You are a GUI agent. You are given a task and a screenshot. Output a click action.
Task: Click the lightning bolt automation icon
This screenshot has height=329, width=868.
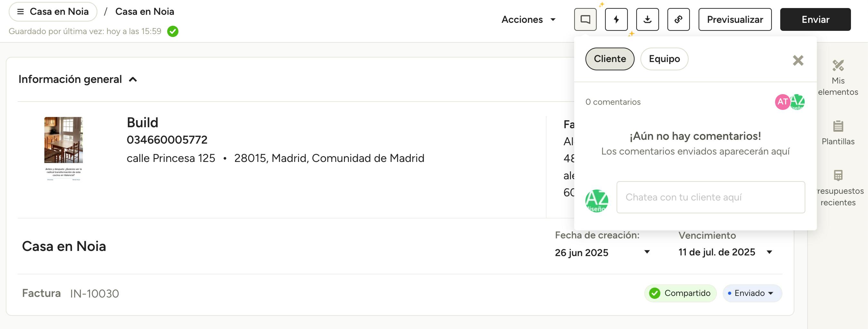pos(616,20)
